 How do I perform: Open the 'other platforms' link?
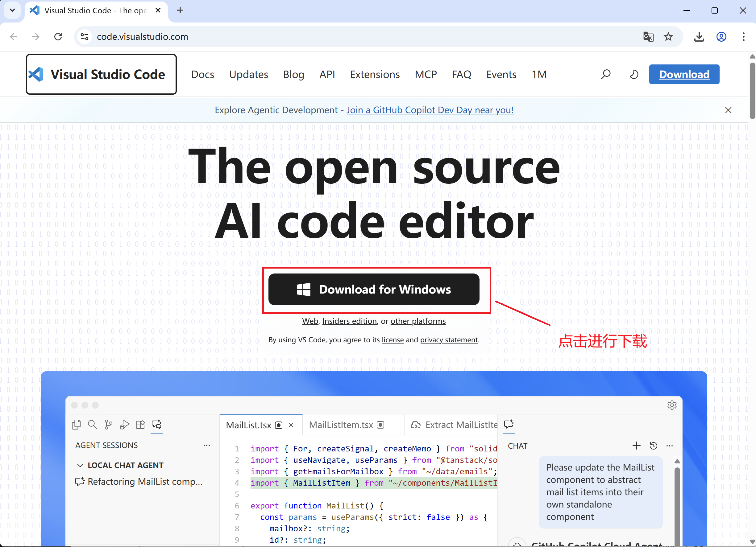click(418, 321)
